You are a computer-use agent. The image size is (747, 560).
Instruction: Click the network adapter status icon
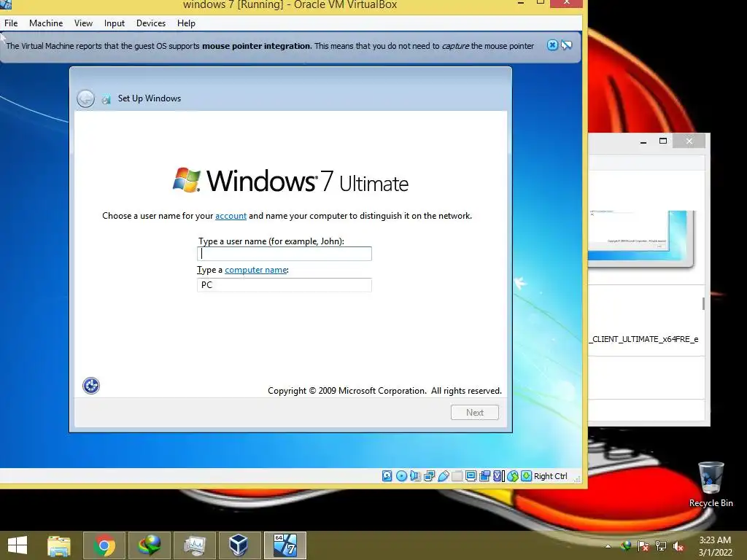429,475
